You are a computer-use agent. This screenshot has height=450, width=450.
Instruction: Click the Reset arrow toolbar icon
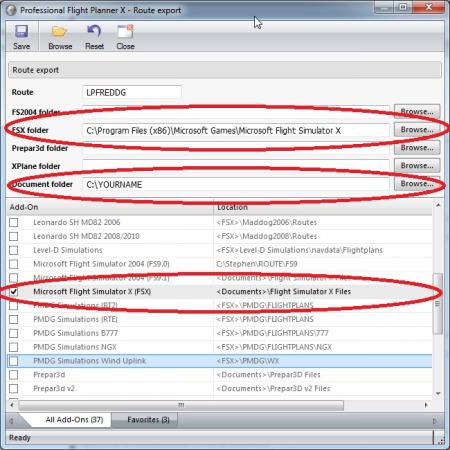click(x=94, y=31)
